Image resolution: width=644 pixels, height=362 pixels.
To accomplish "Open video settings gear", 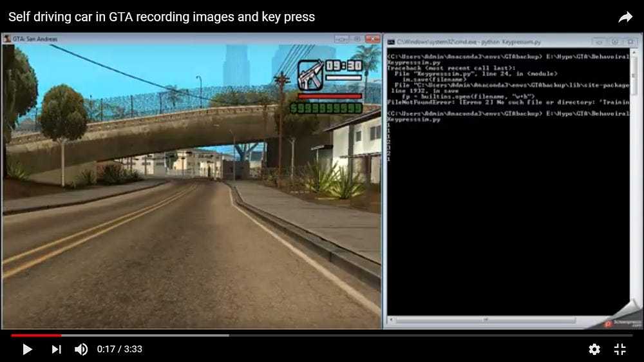I will point(594,349).
